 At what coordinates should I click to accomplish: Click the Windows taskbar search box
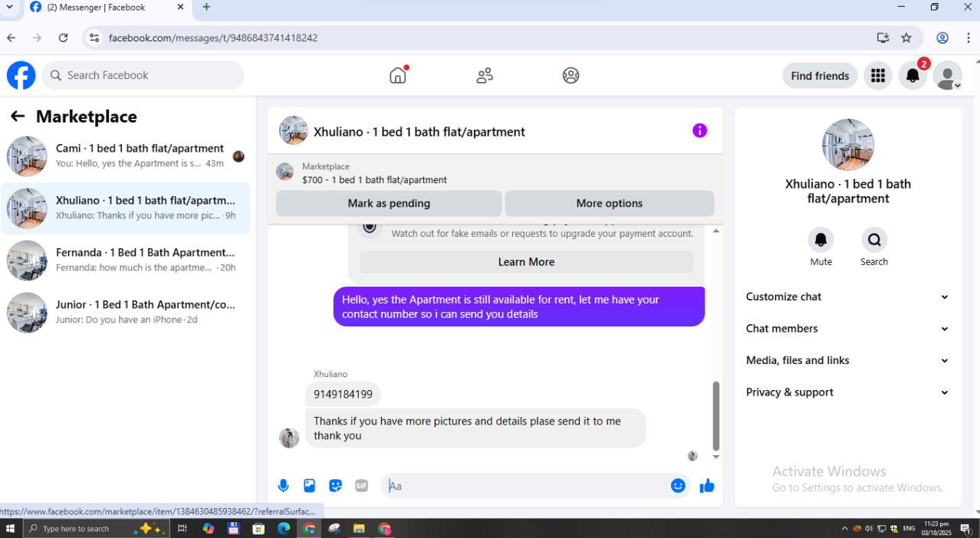pyautogui.click(x=94, y=529)
